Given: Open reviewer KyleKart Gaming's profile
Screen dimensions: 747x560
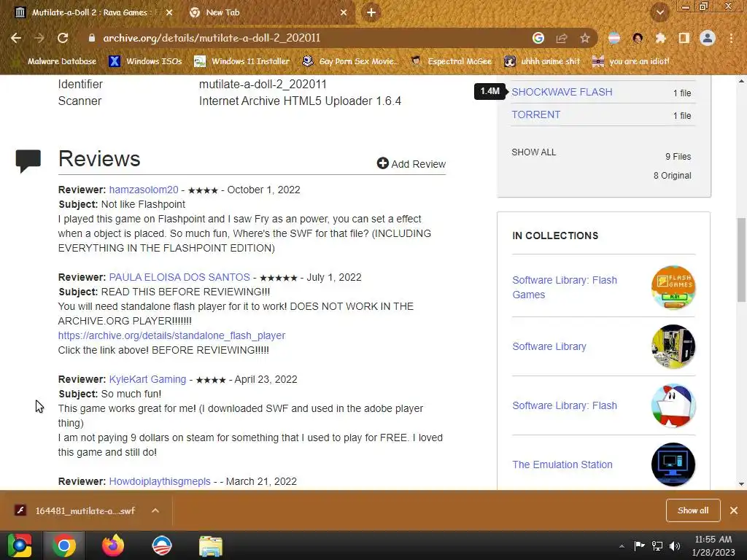Looking at the screenshot, I should 147,379.
